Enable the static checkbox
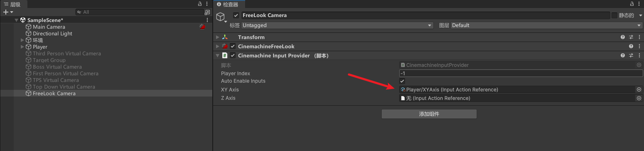 [614, 15]
